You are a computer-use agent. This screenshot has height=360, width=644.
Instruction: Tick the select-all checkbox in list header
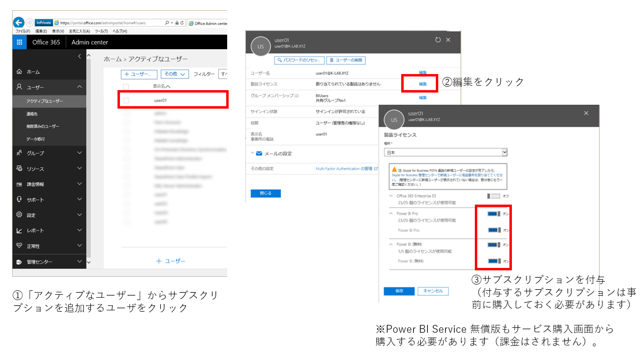click(126, 87)
